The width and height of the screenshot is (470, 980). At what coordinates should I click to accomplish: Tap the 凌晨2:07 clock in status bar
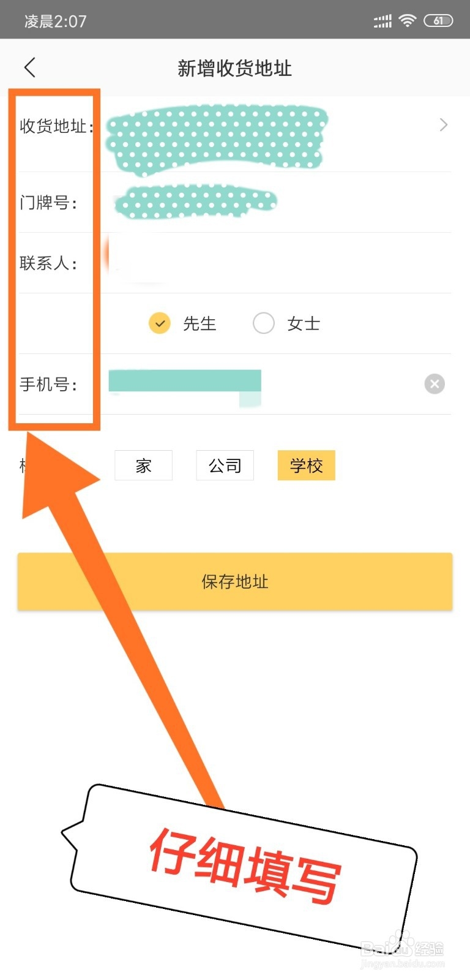(x=55, y=21)
